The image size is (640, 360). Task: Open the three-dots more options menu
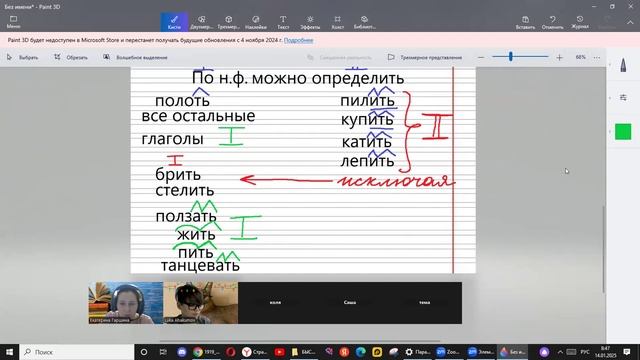597,58
